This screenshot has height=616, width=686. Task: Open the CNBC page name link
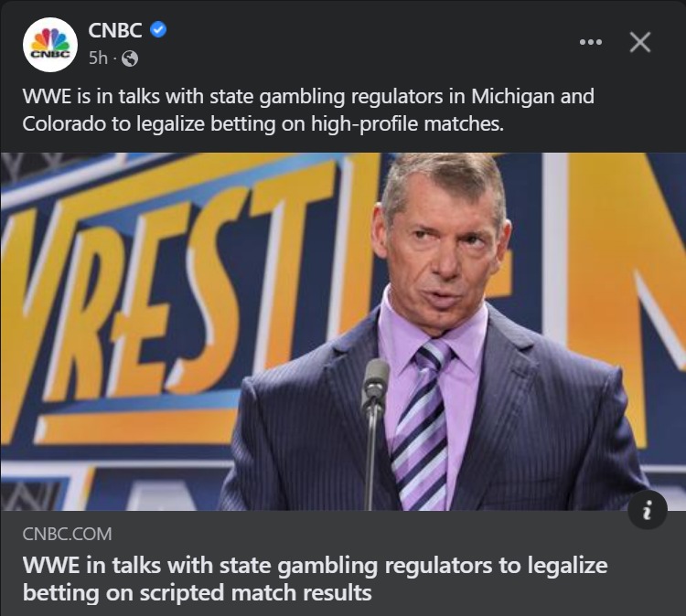[115, 30]
